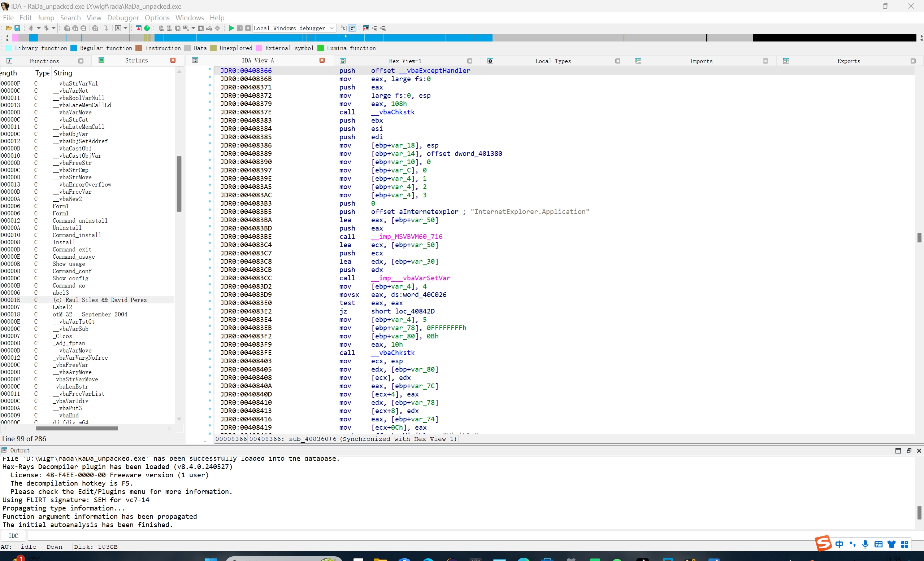Open the Options menu
Image resolution: width=924 pixels, height=561 pixels.
click(x=157, y=18)
